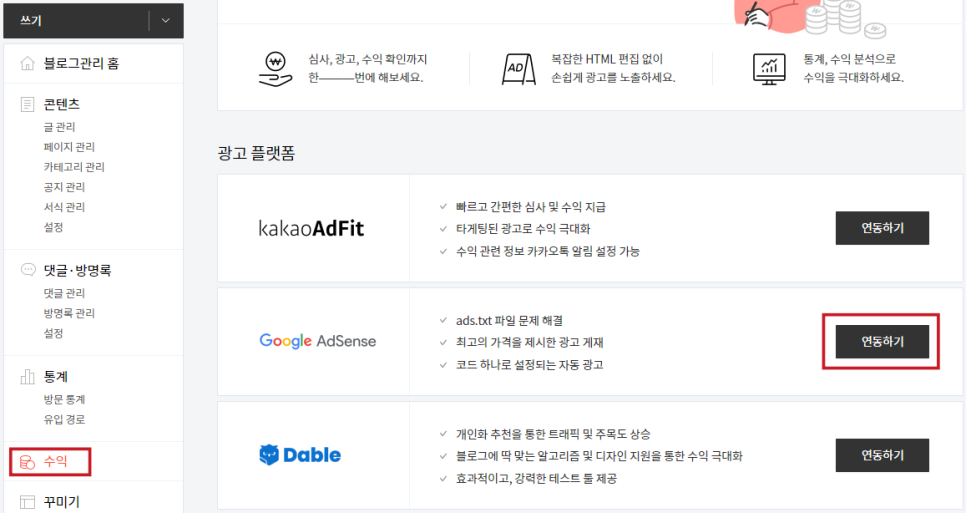Click 연동하기 for Dable
Image resolution: width=966 pixels, height=513 pixels.
point(882,455)
